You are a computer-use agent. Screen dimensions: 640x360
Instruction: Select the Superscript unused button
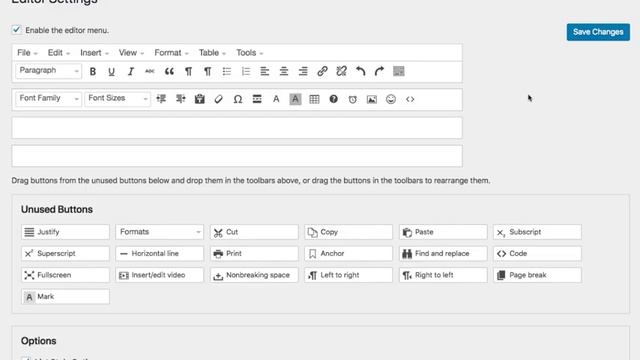[x=65, y=253]
